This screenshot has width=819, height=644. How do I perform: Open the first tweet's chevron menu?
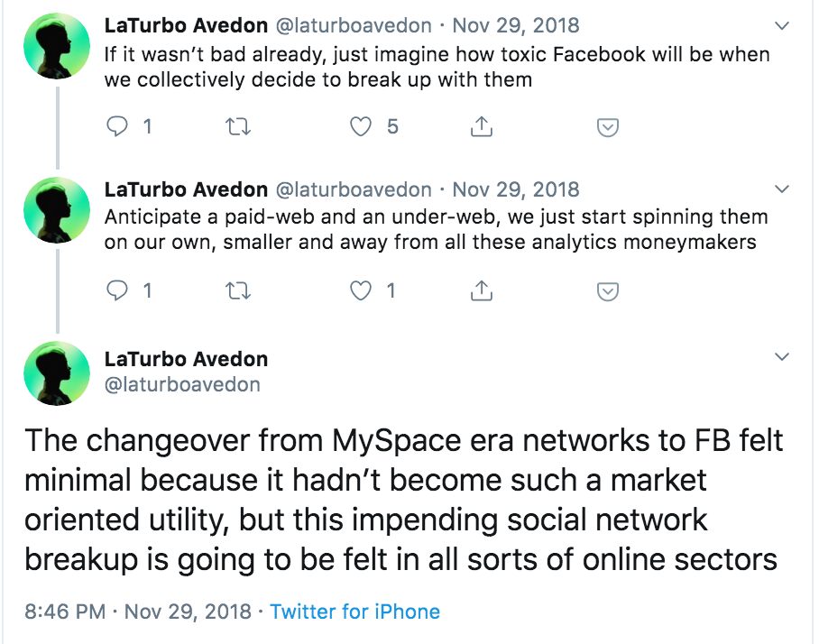click(781, 25)
